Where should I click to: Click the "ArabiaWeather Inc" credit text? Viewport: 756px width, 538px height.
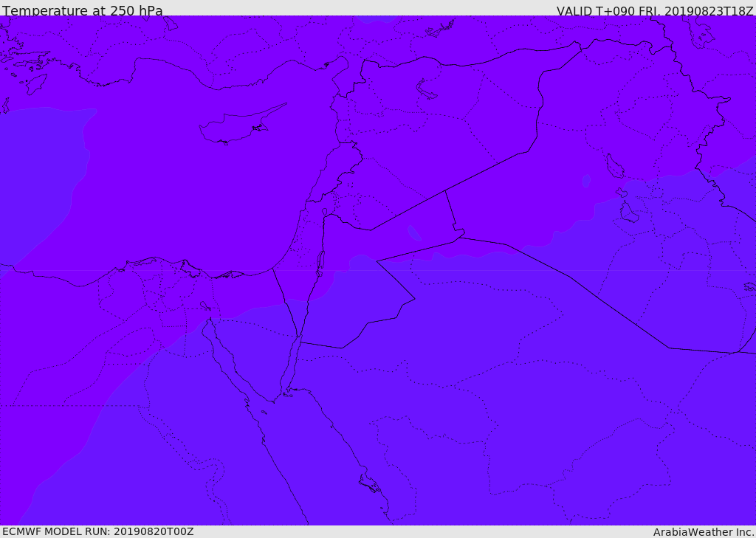tap(703, 532)
